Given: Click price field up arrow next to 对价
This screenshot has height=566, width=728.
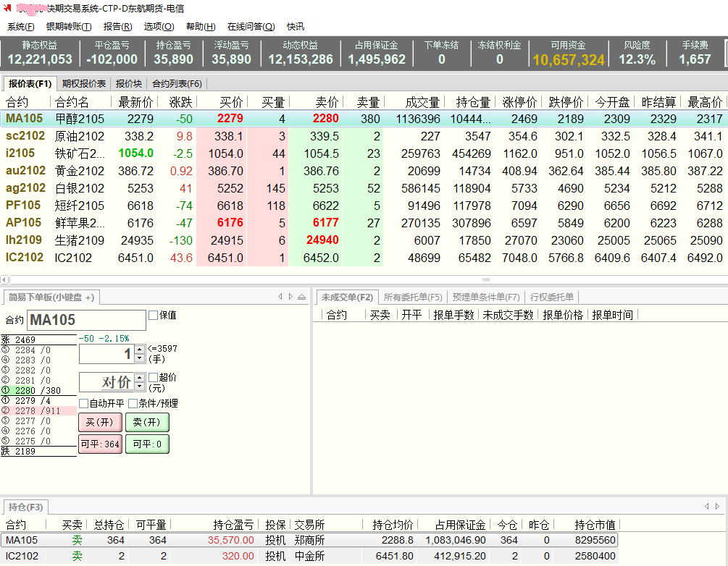Looking at the screenshot, I should click(139, 377).
